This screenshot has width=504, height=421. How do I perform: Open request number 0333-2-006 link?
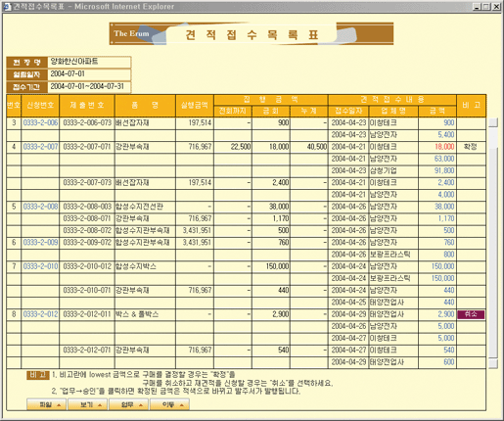(x=40, y=122)
